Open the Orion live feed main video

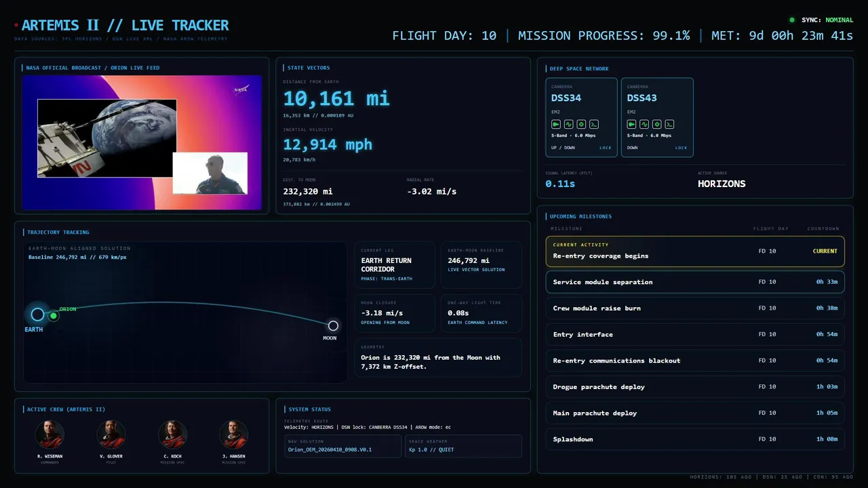tap(107, 138)
